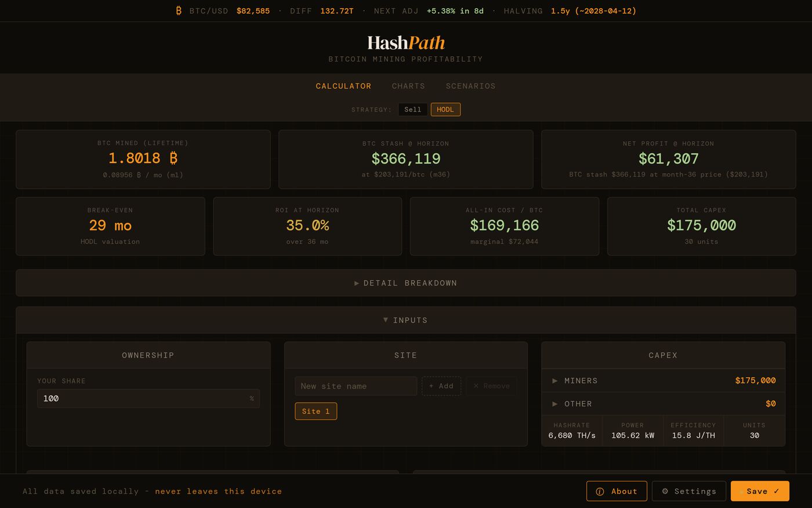The width and height of the screenshot is (812, 508).
Task: Click the next adjustment +5.38% in 8d
Action: pyautogui.click(x=455, y=10)
